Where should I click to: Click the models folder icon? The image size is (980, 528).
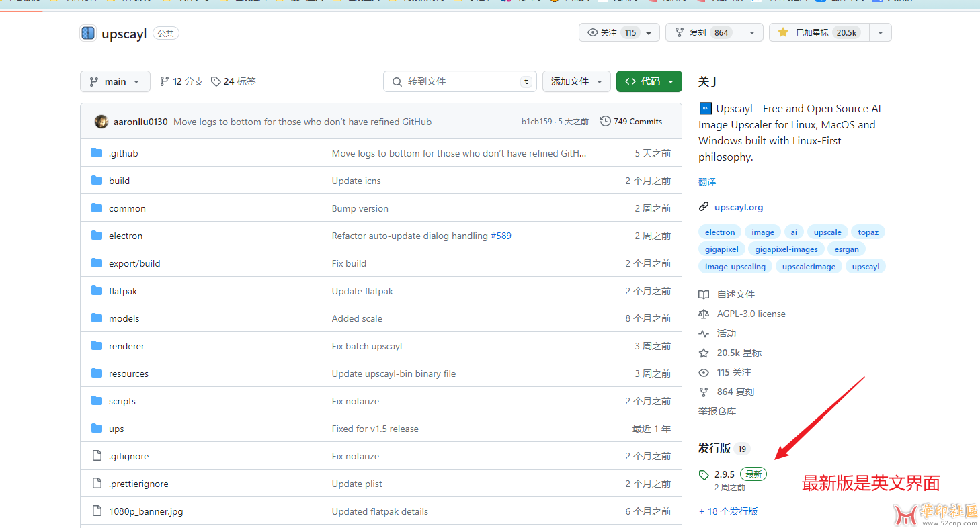97,318
